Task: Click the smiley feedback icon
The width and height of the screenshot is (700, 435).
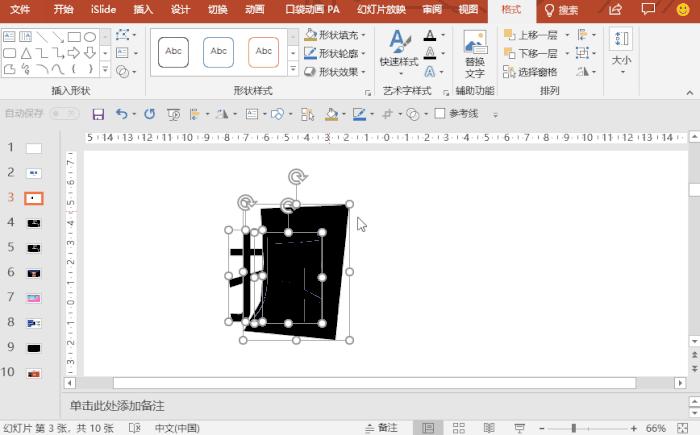Action: pos(683,9)
